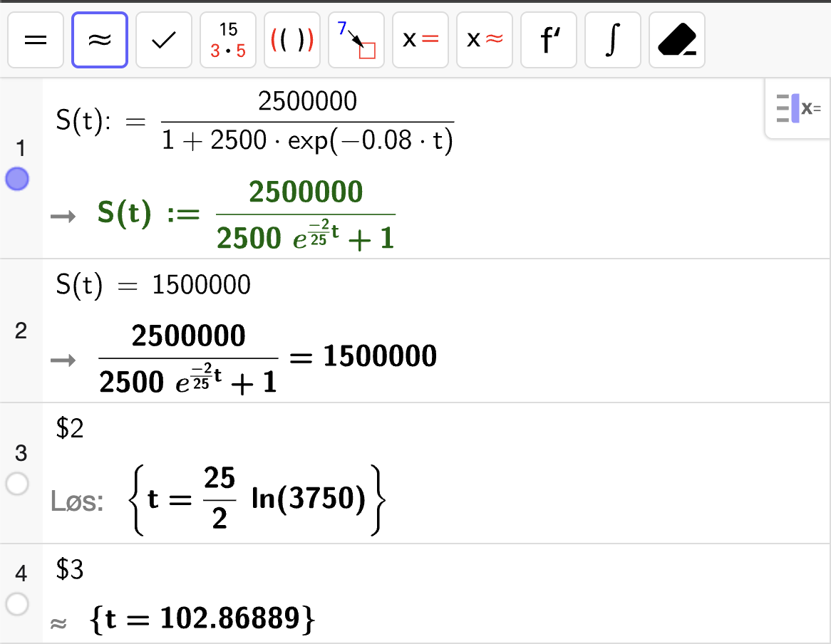Select the Numeric approximation (≈) tool

(100, 40)
